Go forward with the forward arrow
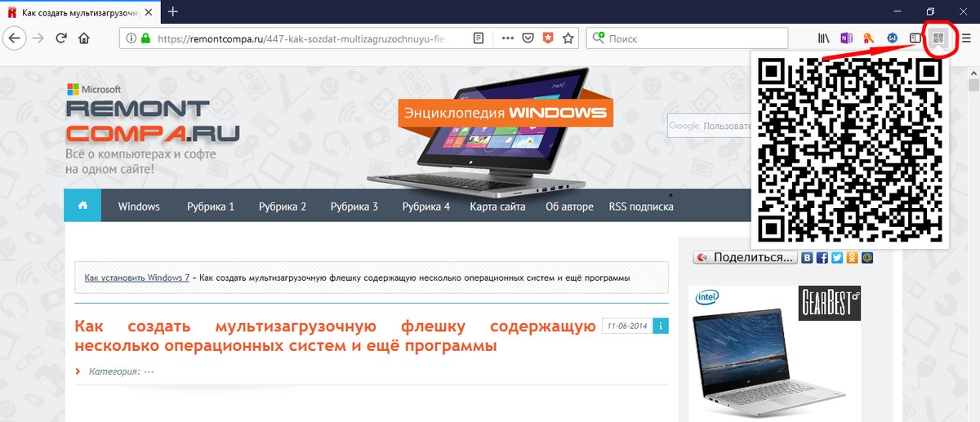Image resolution: width=980 pixels, height=422 pixels. (38, 38)
